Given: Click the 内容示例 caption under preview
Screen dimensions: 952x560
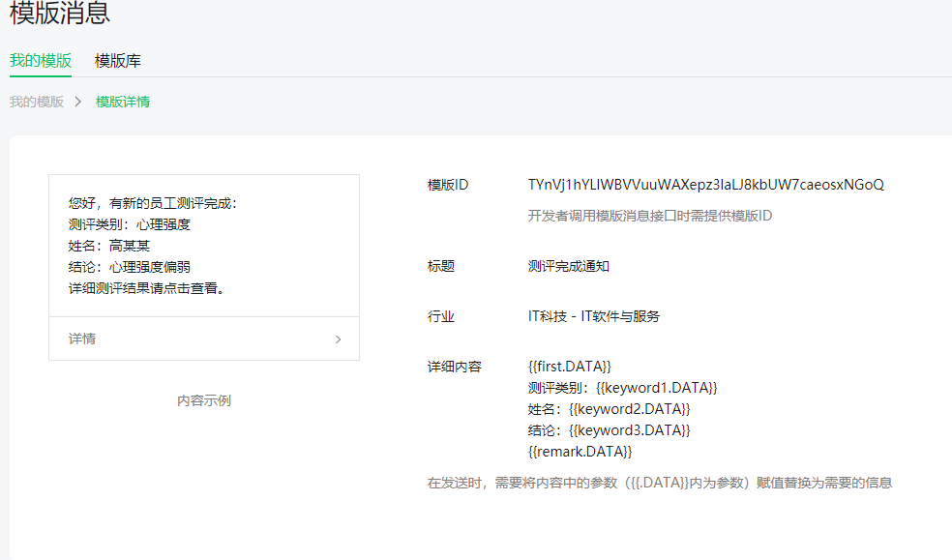Looking at the screenshot, I should (x=204, y=400).
